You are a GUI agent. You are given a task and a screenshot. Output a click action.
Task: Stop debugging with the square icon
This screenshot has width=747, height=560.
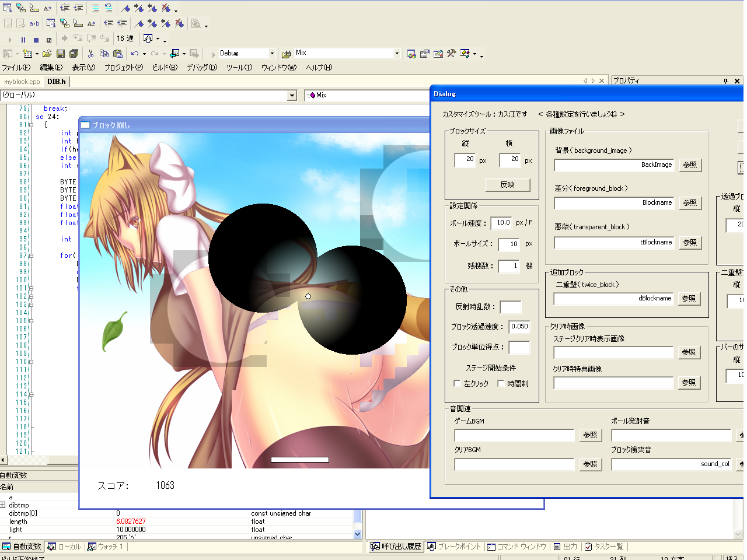click(36, 40)
